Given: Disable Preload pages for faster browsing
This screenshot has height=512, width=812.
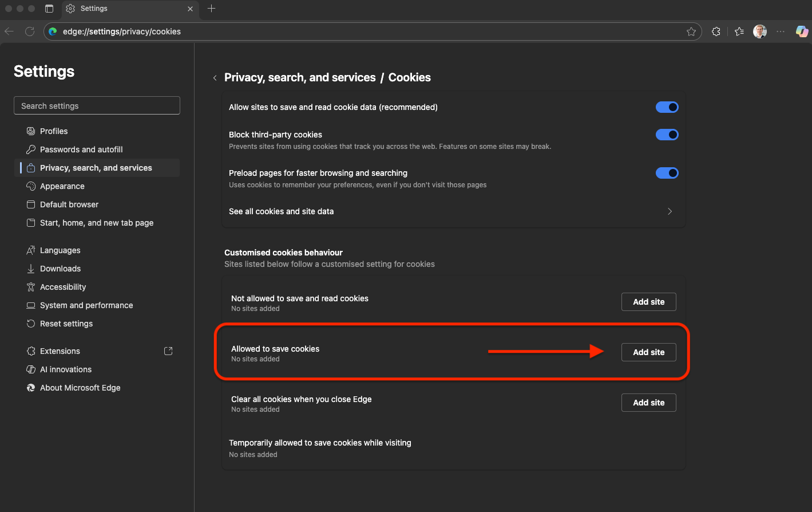Looking at the screenshot, I should 667,172.
